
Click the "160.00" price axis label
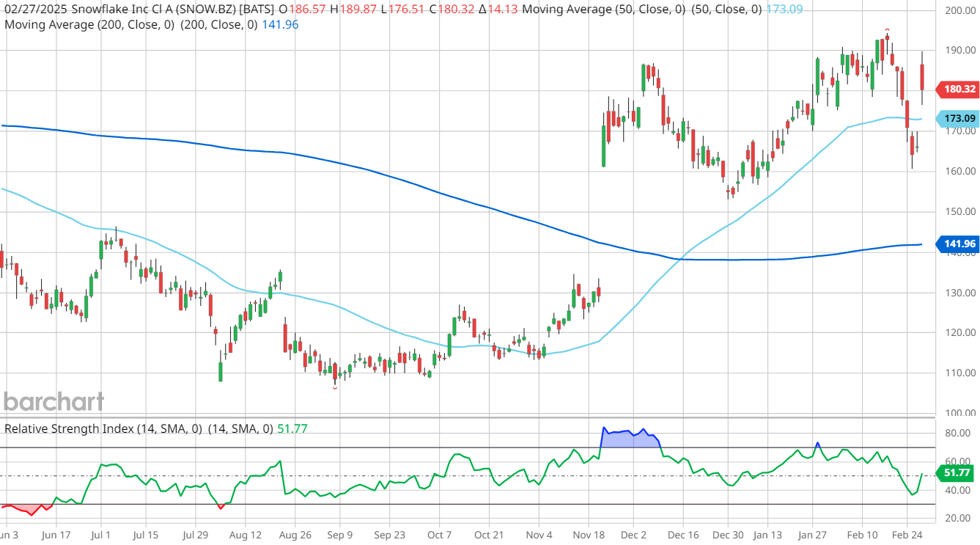point(960,172)
